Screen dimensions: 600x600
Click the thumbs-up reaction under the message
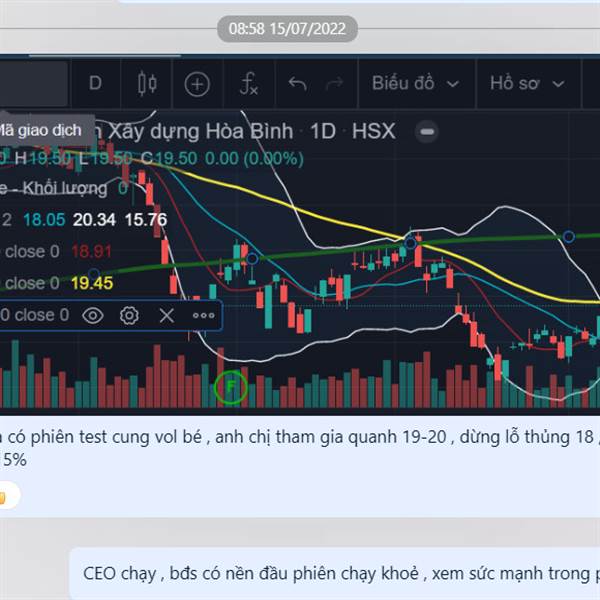click(x=7, y=496)
